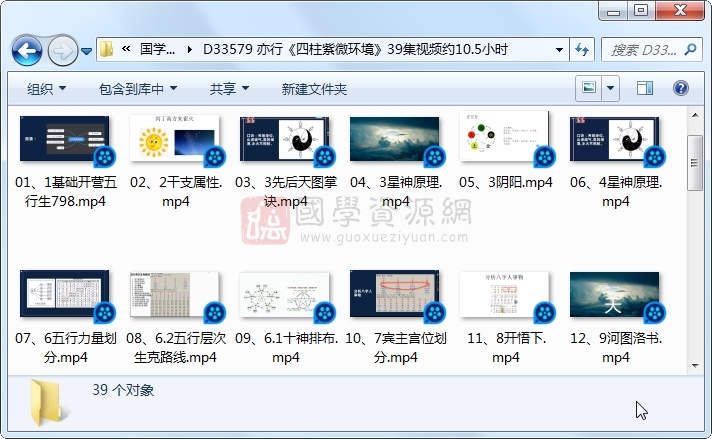Go back with the blue Back arrow

click(x=27, y=50)
